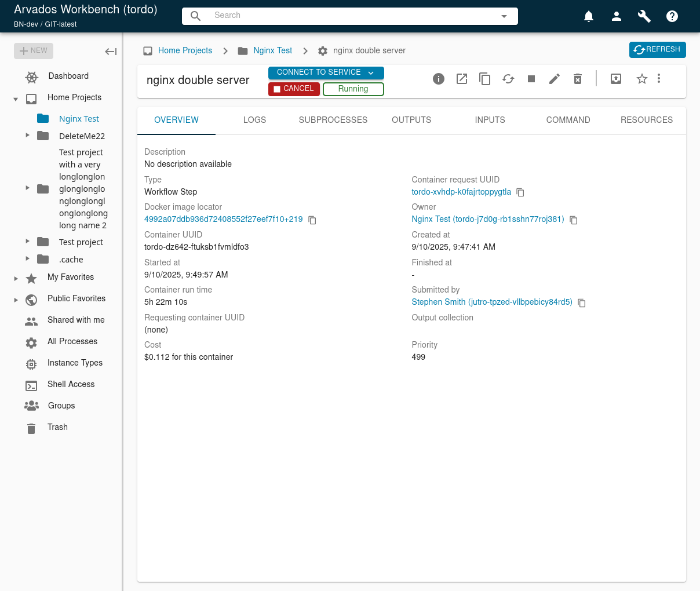Open the admin wrench menu icon
Viewport: 700px width, 591px height.
coord(644,16)
